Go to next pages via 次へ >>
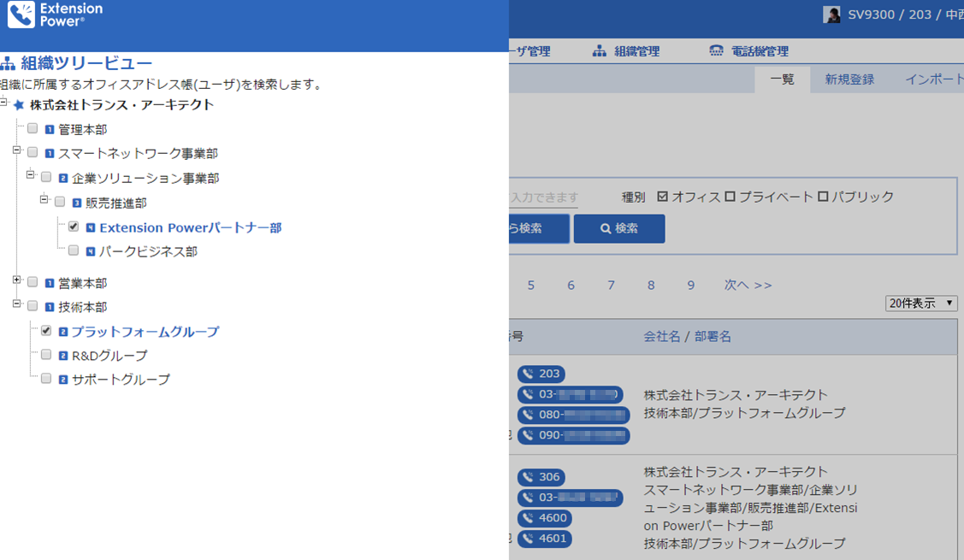The image size is (964, 560). coord(748,286)
